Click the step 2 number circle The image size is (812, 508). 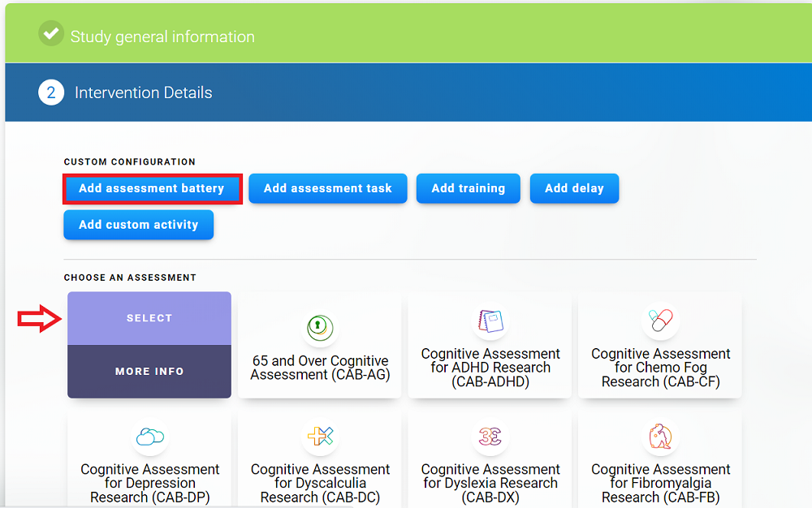coord(51,93)
